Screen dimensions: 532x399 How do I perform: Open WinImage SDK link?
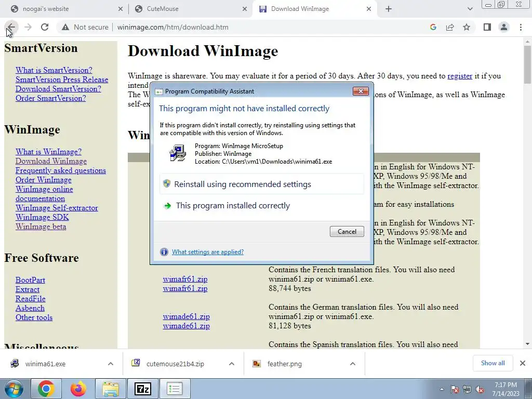[x=42, y=217]
